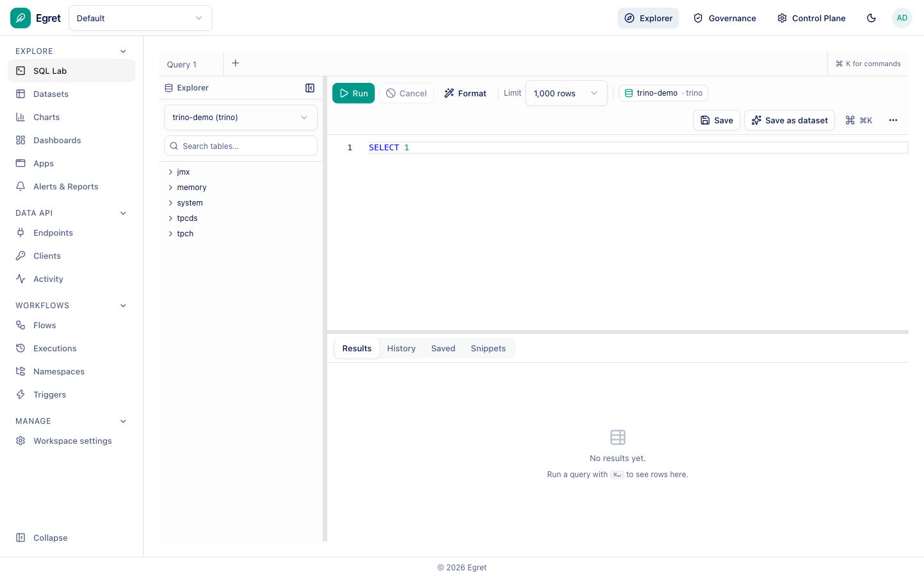Screen dimensions: 924x578
Task: Click the Egret logo icon
Action: pyautogui.click(x=21, y=18)
